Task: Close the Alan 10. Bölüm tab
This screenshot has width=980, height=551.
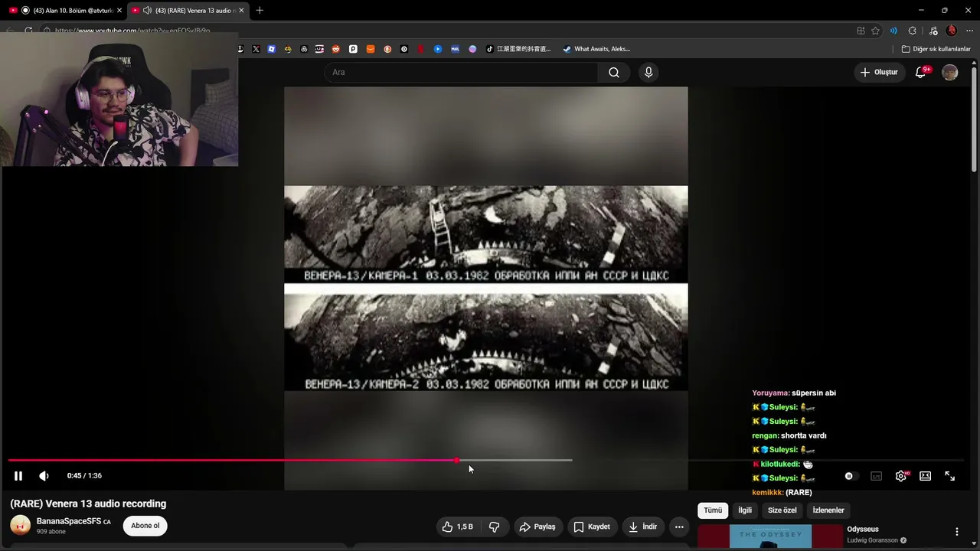Action: coord(119,10)
